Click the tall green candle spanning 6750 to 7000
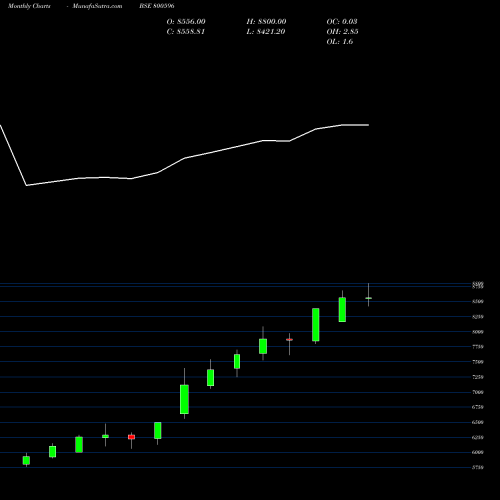 tap(184, 399)
